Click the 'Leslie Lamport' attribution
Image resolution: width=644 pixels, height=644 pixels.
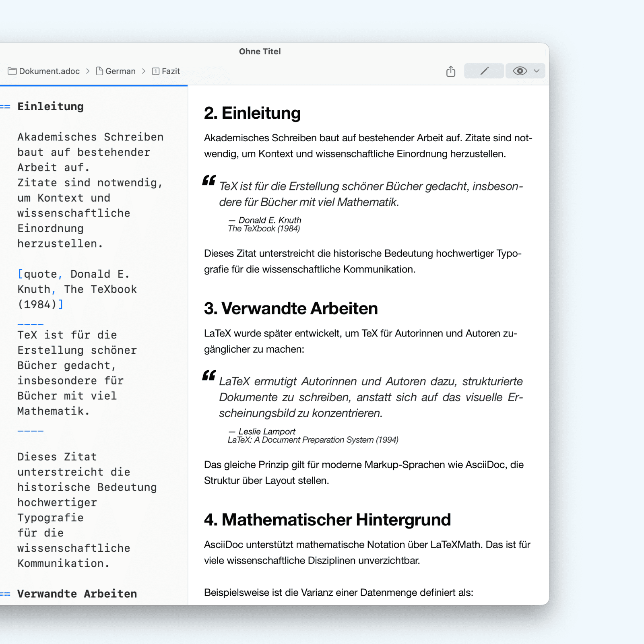[x=267, y=431]
